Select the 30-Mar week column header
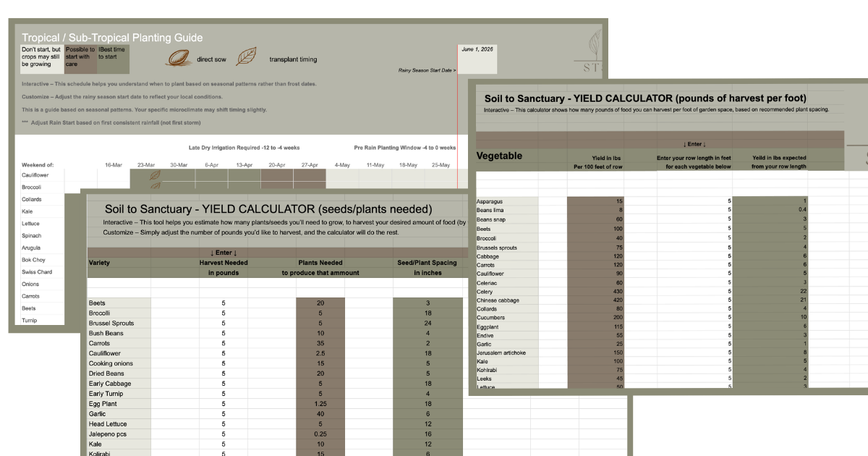868x456 pixels. tap(179, 165)
